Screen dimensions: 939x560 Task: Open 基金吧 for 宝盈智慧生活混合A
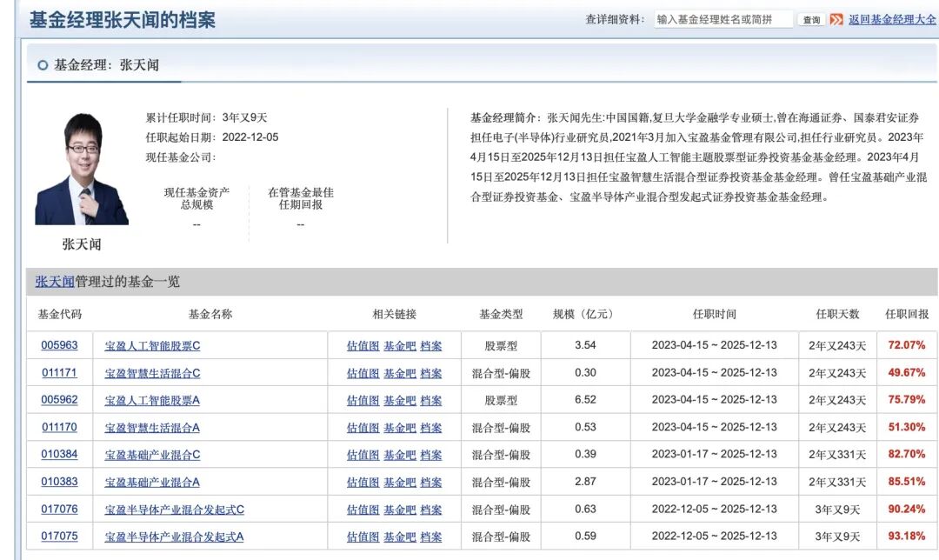click(x=399, y=428)
